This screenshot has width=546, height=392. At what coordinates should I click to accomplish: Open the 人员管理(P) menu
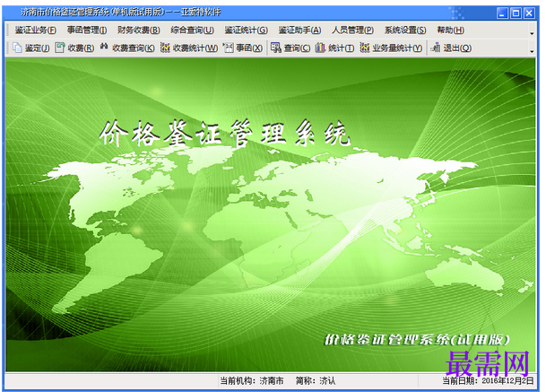point(352,30)
